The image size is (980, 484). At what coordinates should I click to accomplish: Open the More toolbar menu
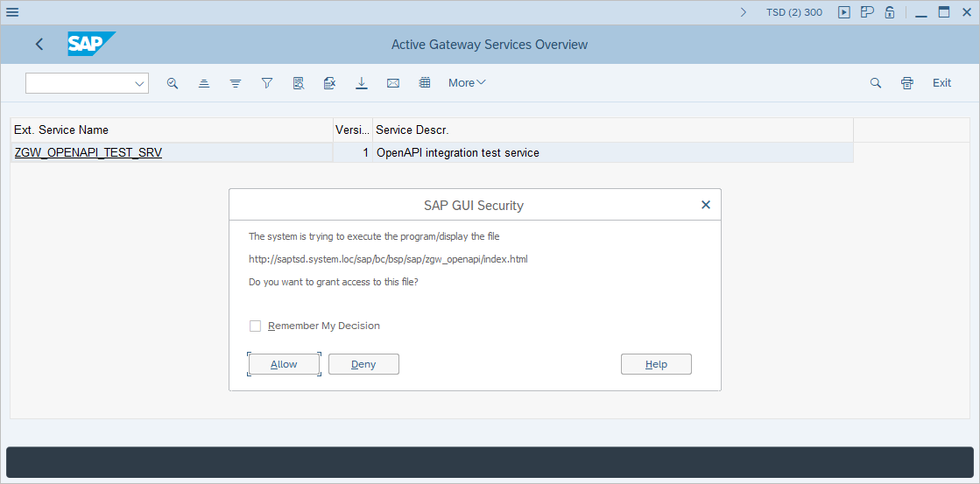[x=467, y=83]
